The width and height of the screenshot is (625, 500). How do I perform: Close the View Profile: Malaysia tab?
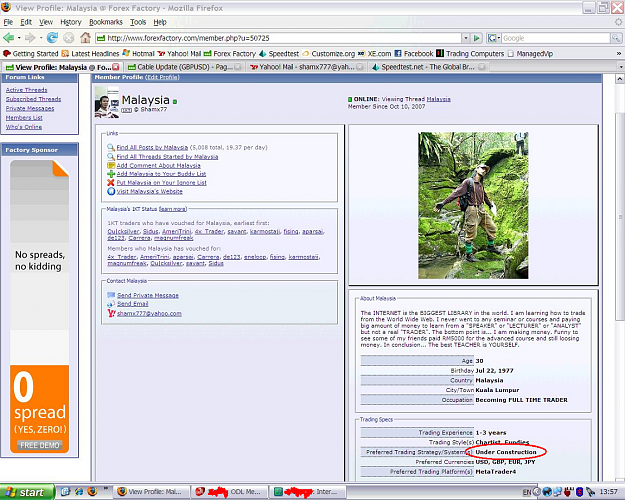click(x=116, y=67)
